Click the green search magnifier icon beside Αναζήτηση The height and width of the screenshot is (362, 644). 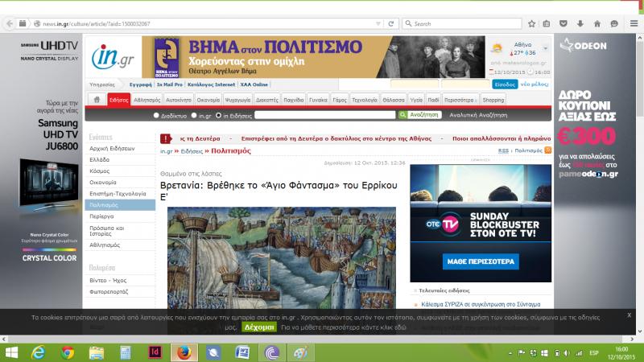pos(402,115)
